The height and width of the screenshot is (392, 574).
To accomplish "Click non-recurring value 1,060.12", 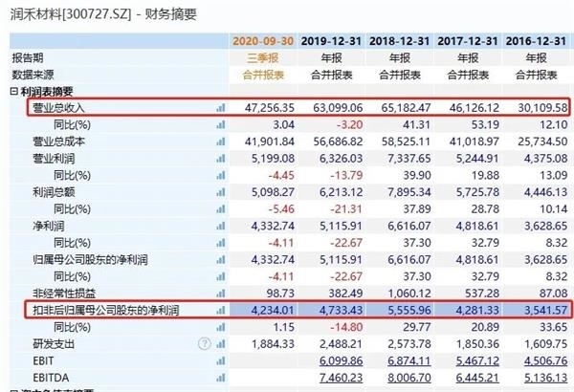I will coord(409,294).
